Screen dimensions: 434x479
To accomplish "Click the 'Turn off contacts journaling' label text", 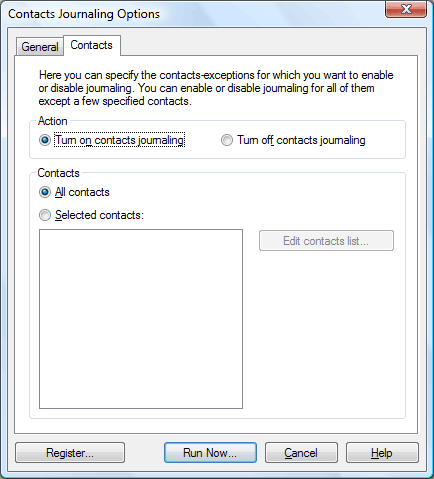I will (301, 140).
